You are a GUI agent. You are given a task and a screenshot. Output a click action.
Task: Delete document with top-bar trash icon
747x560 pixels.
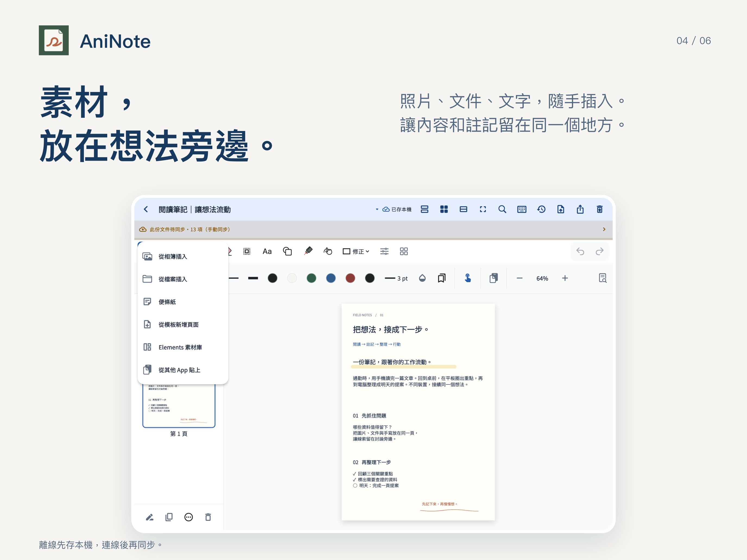600,209
